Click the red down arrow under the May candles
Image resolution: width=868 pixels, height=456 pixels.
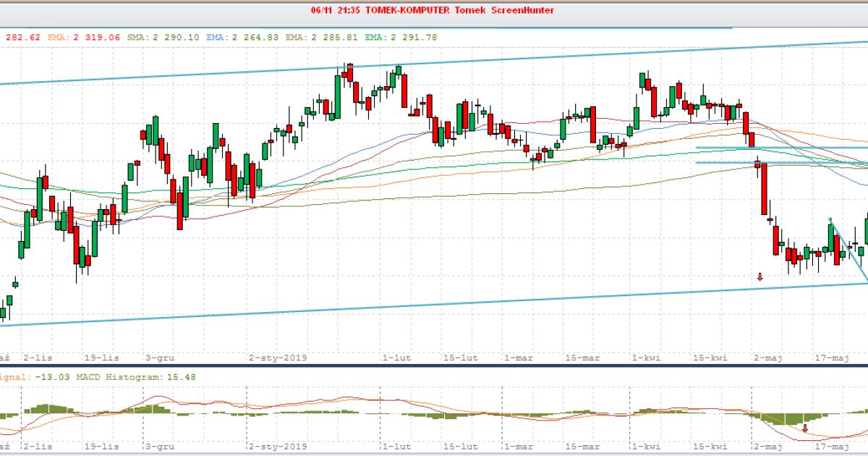(x=760, y=276)
